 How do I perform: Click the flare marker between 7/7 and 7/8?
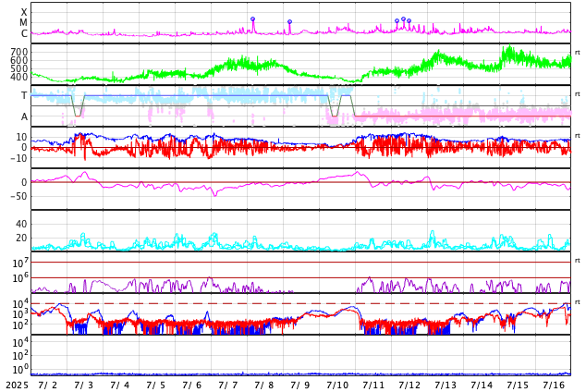tap(252, 18)
